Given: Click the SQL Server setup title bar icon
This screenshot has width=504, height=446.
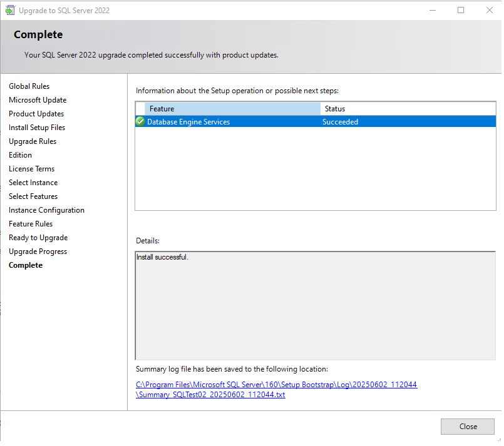Looking at the screenshot, I should [10, 10].
